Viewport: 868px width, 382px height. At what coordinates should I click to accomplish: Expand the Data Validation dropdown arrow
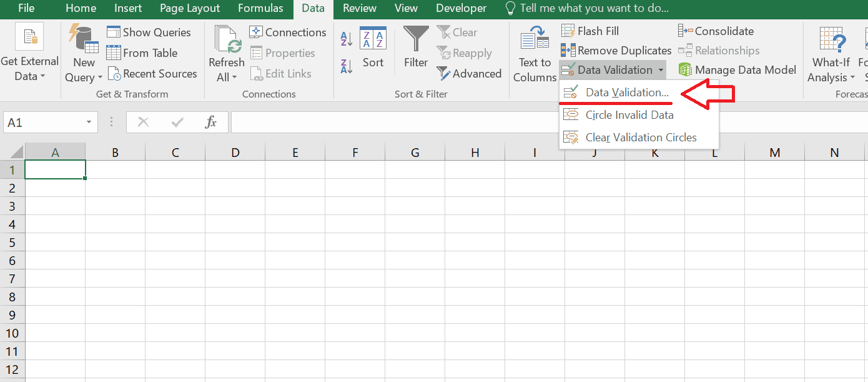point(661,70)
